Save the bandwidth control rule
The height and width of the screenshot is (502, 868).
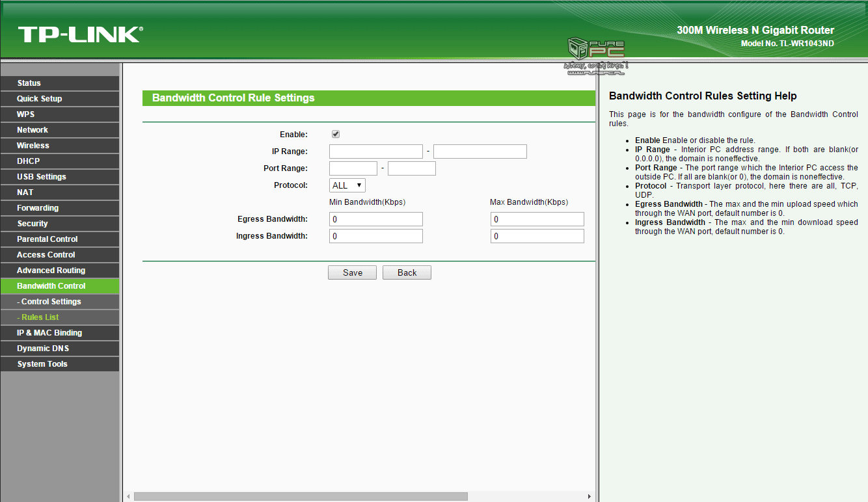click(x=352, y=272)
